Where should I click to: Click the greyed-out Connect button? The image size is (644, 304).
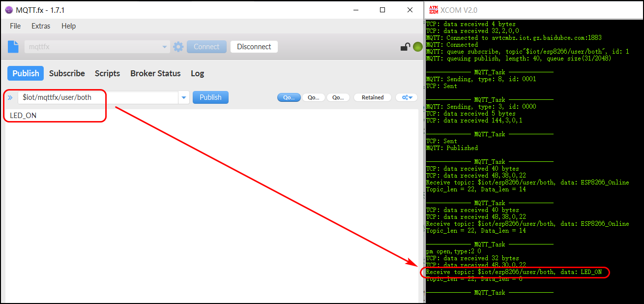206,47
